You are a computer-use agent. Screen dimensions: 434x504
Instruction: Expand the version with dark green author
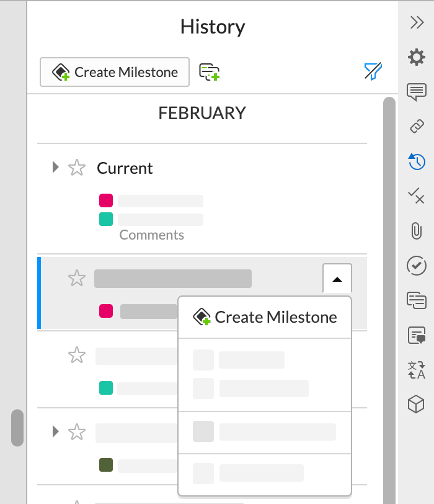[56, 431]
